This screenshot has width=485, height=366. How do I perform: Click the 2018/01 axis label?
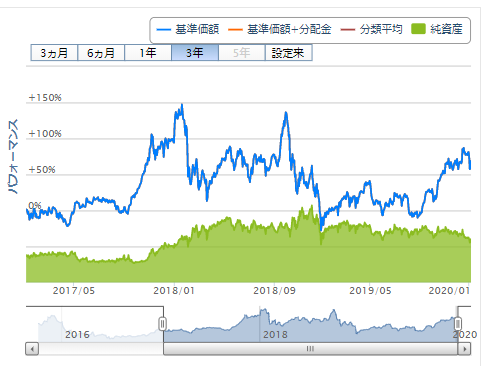pyautogui.click(x=174, y=291)
